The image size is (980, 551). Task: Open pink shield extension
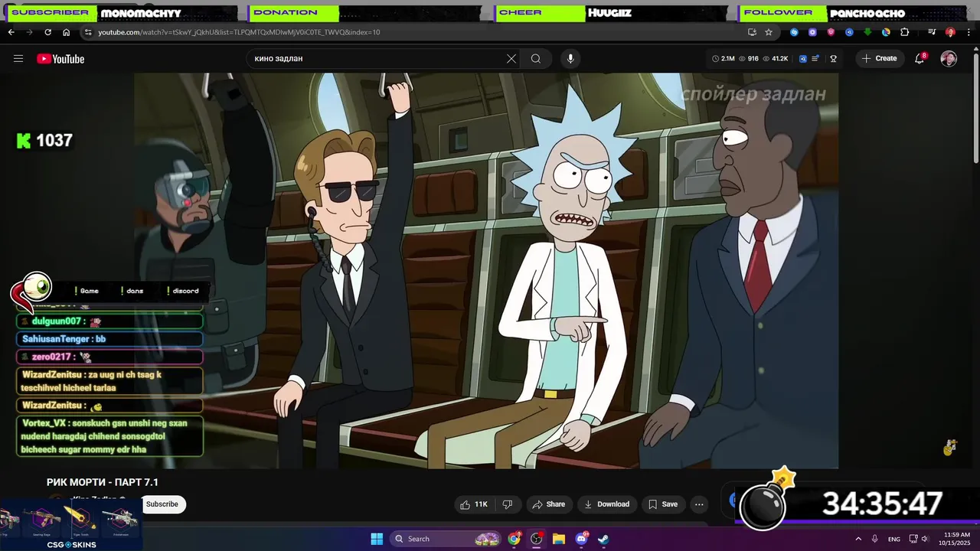click(831, 32)
